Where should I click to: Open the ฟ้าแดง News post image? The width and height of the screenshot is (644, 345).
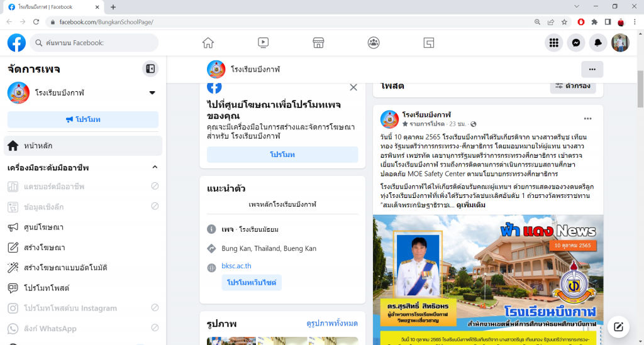(488, 280)
